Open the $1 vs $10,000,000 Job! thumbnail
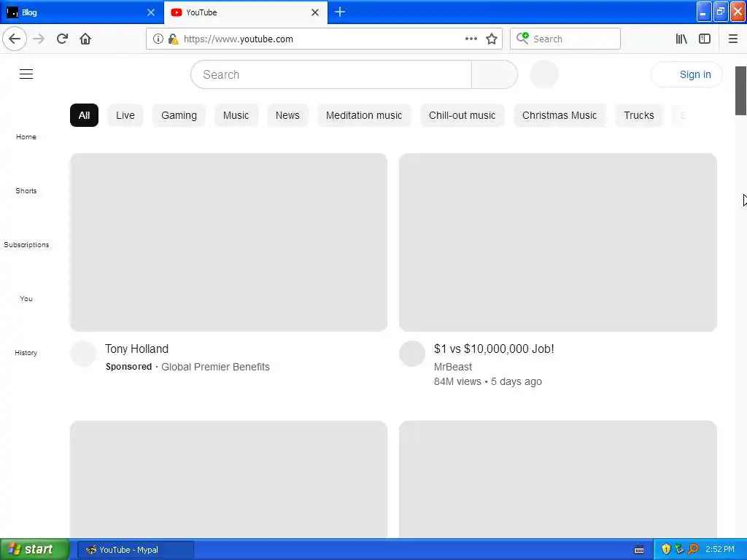 coord(558,242)
